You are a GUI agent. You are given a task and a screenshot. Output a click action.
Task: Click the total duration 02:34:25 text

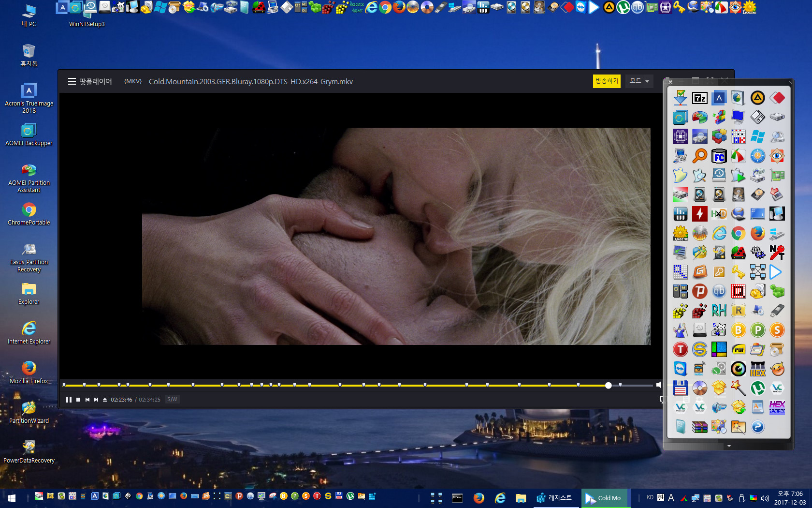tap(150, 400)
